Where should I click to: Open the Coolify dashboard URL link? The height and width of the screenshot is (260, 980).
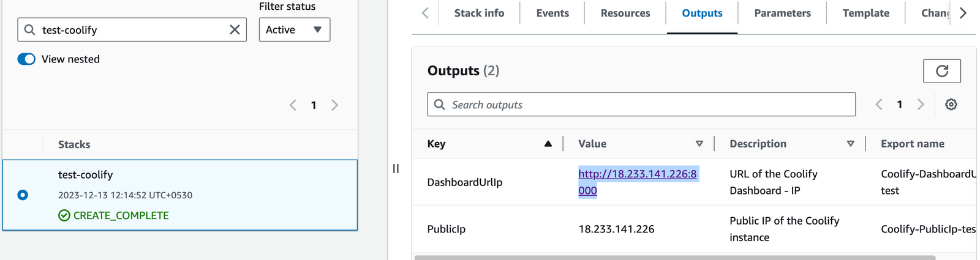638,182
